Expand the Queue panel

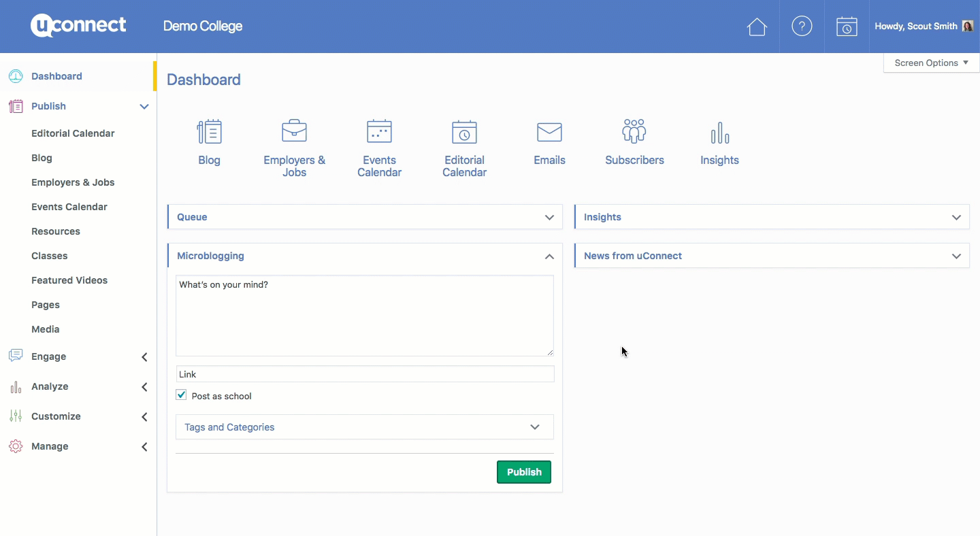point(549,218)
